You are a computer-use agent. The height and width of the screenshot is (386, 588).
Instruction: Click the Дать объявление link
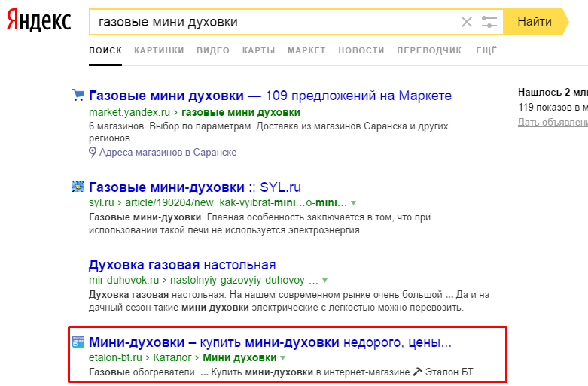(553, 122)
